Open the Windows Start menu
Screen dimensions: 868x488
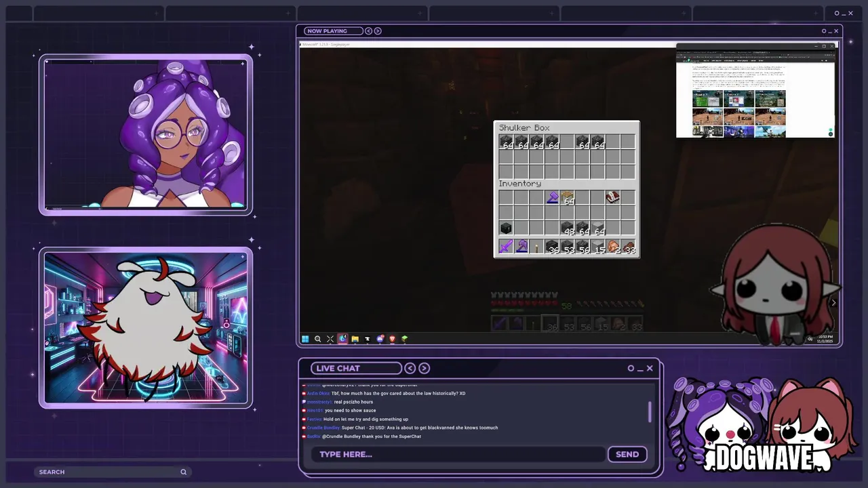click(x=305, y=339)
